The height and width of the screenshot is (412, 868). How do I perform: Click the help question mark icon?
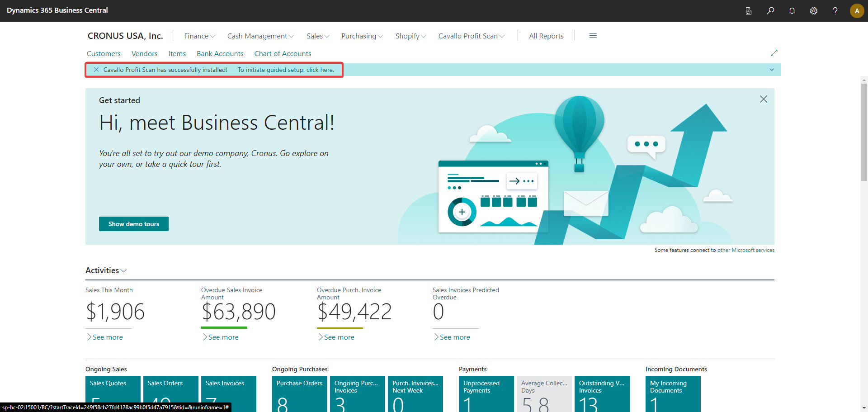tap(835, 11)
